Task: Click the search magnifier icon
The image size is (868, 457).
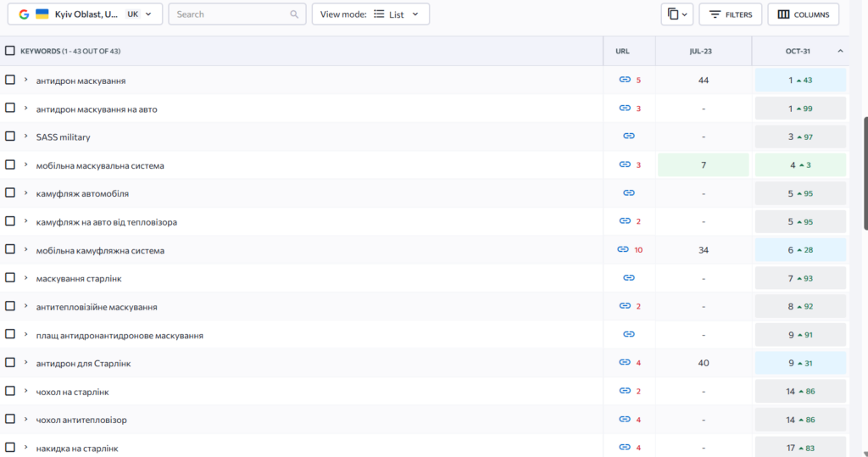Action: tap(294, 14)
